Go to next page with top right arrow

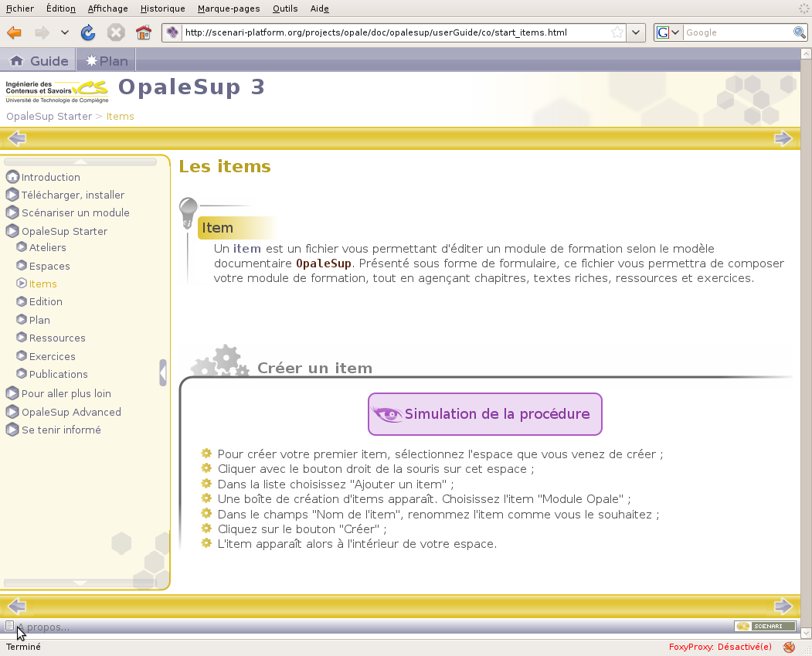(x=783, y=138)
